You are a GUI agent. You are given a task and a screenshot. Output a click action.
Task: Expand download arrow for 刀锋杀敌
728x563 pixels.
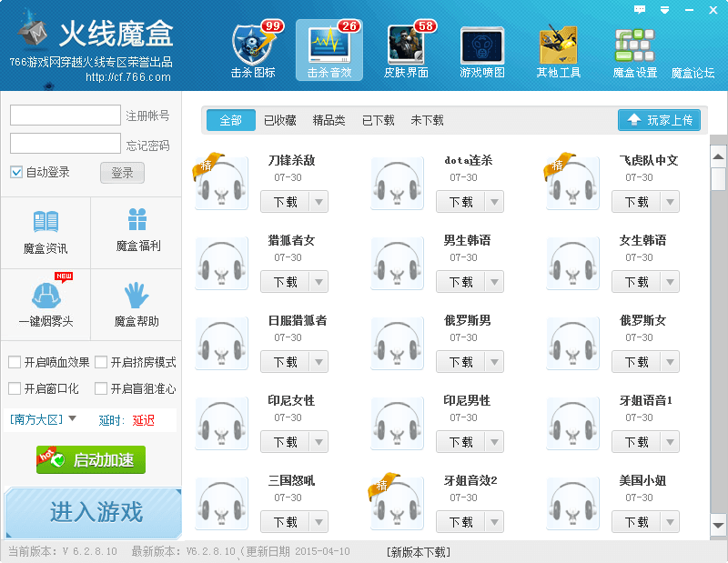click(318, 202)
